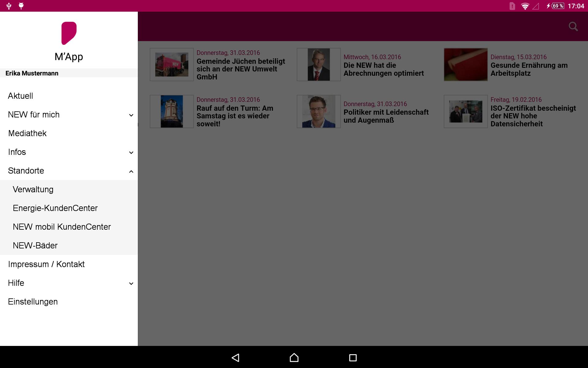
Task: Tap the battery indicator in status bar
Action: click(557, 6)
